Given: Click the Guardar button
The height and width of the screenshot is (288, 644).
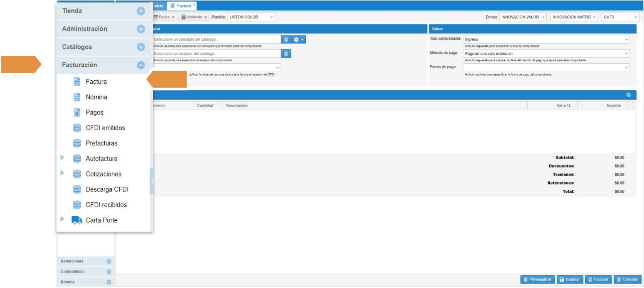Looking at the screenshot, I should tap(569, 280).
